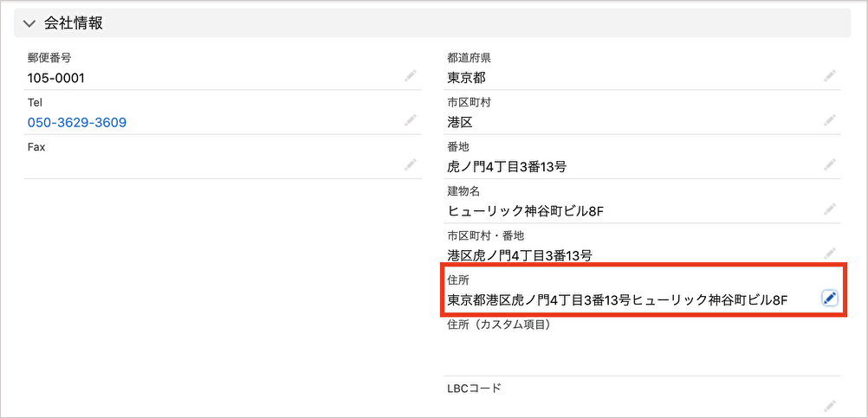Edit the 都道府県 field via pencil icon
868x418 pixels.
pyautogui.click(x=829, y=76)
